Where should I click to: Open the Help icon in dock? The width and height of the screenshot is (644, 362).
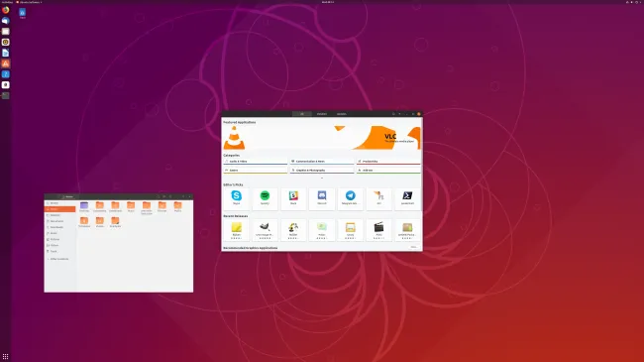[5, 74]
